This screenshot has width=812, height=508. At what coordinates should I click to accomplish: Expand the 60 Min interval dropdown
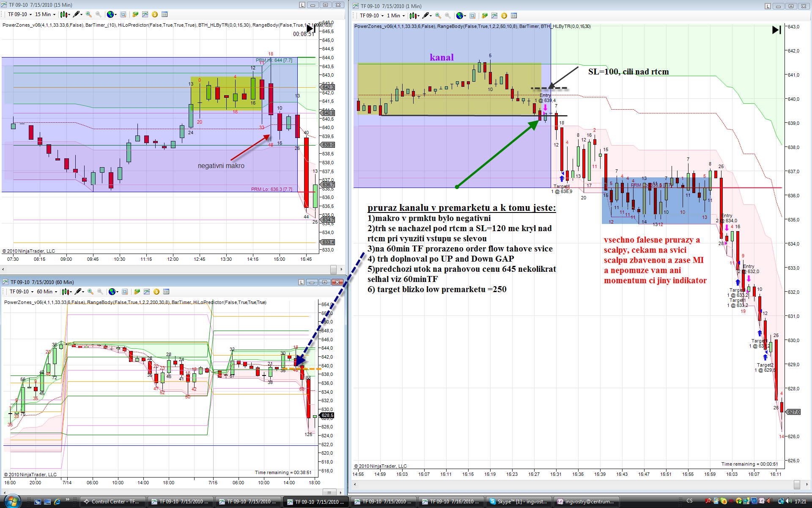(x=56, y=292)
